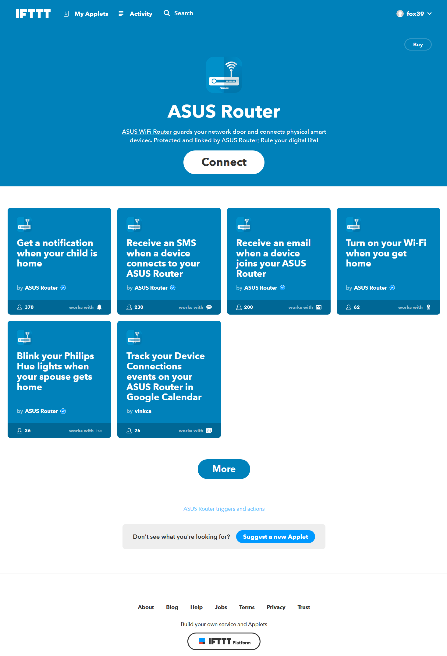This screenshot has width=447, height=656.
Task: Click the fox39 profile avatar
Action: pos(400,14)
